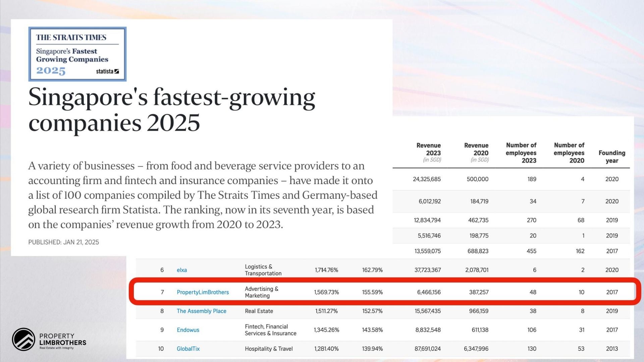Click the 'Advertising & Marketing' sector cell
This screenshot has width=644, height=362.
[x=261, y=292]
